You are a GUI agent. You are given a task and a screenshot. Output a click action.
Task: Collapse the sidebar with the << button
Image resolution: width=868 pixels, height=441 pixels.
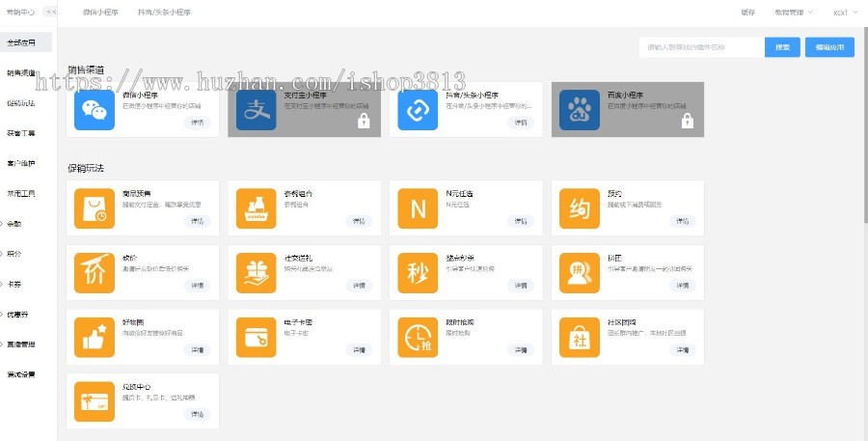click(50, 13)
